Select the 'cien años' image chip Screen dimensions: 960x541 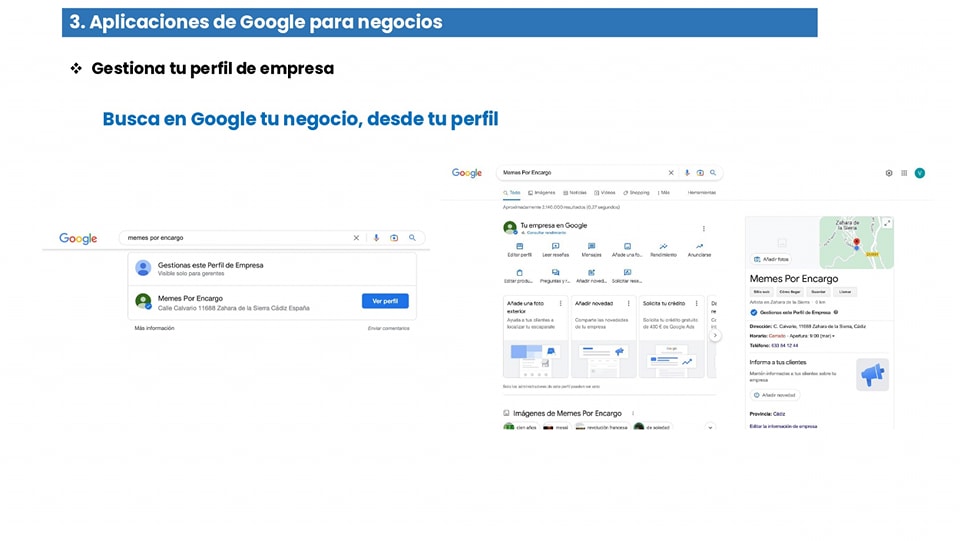[x=520, y=427]
